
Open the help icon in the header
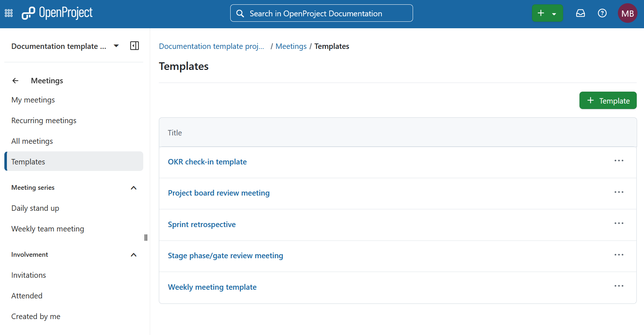point(602,13)
